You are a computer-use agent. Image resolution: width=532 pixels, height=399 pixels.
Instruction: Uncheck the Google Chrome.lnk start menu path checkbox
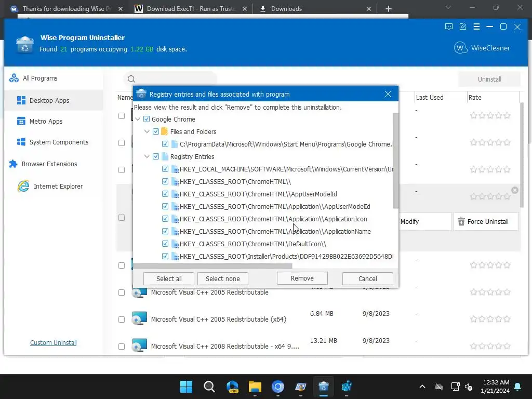coord(165,144)
